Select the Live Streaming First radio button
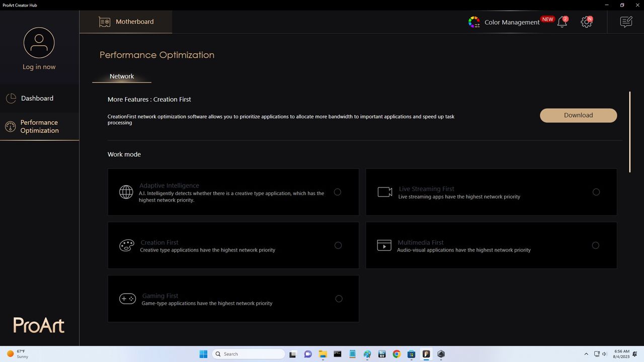Screen dimensions: 644x362 [596, 192]
